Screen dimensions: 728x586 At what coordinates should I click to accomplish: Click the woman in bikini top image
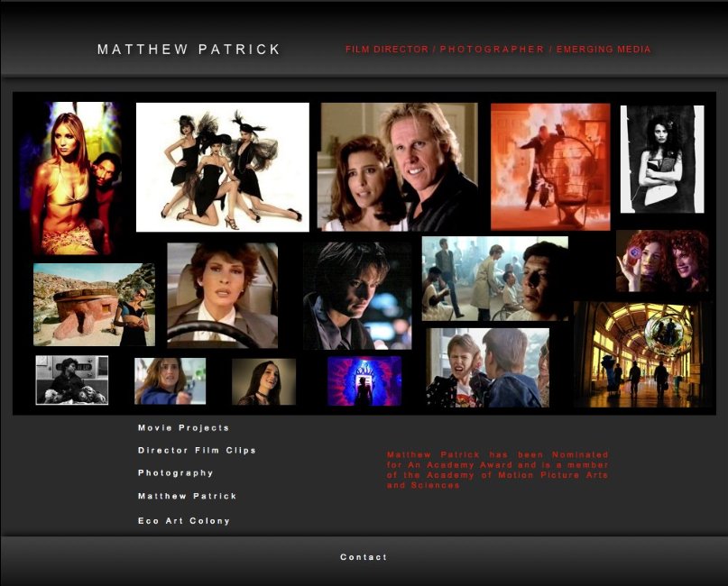coord(72,179)
